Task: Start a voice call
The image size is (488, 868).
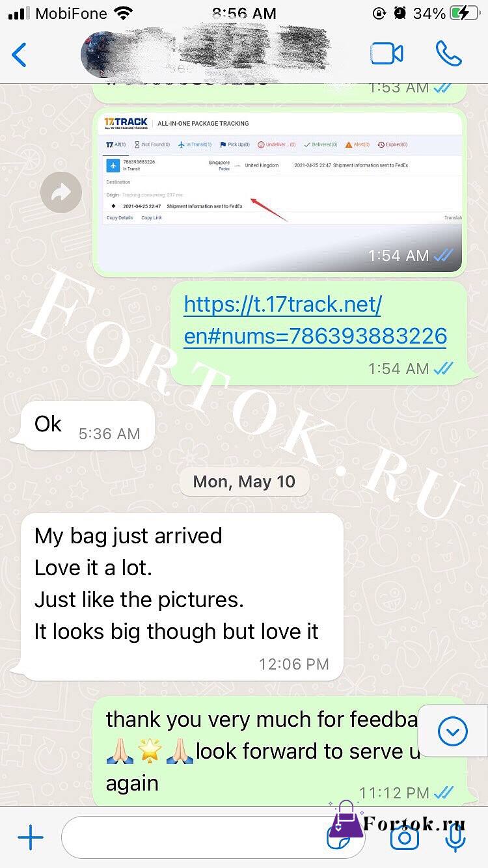Action: point(448,54)
